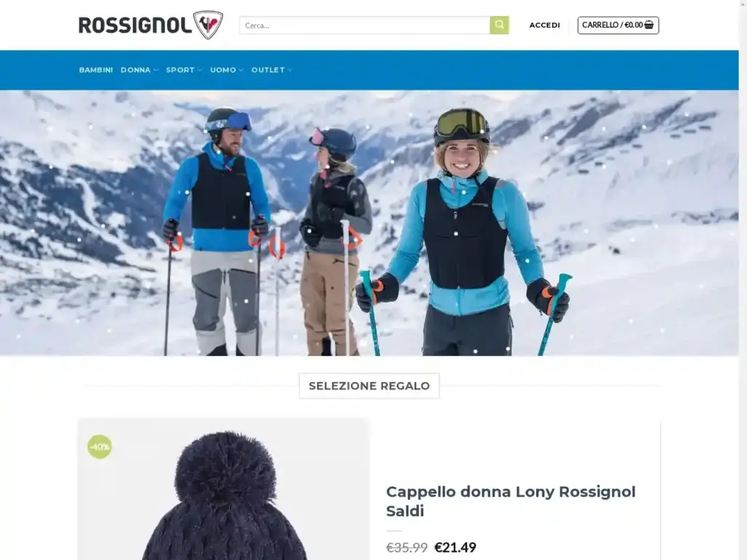
Task: Open the OUTLET category
Action: (268, 70)
